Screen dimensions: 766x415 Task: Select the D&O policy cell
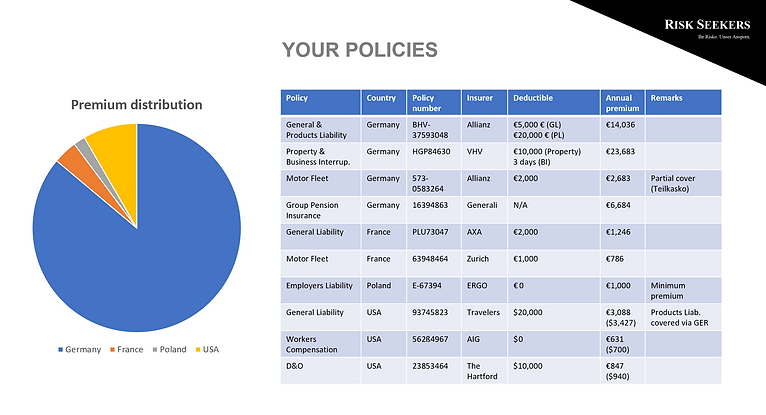320,371
